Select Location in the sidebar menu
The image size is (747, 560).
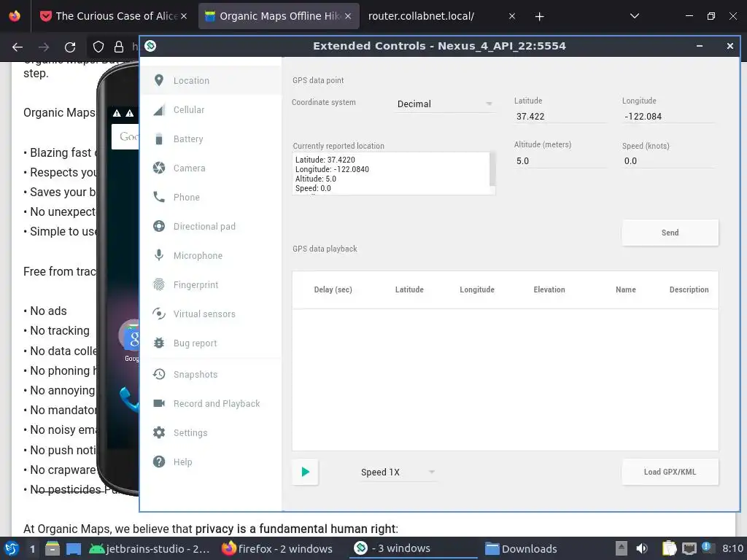pos(211,80)
